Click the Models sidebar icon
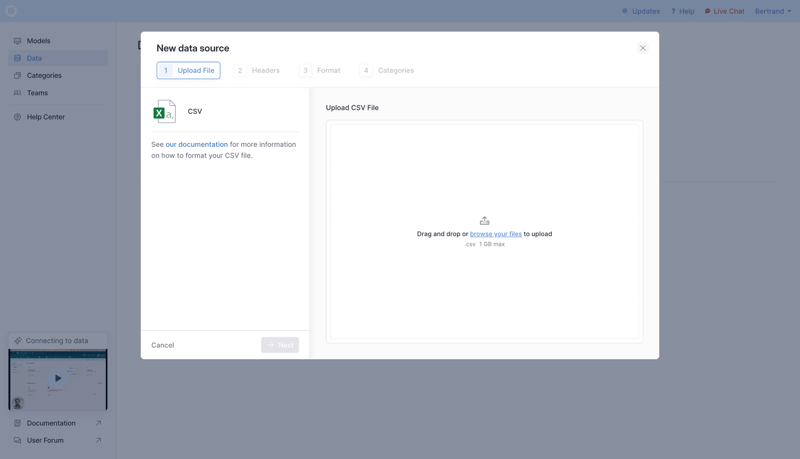The width and height of the screenshot is (800, 459). click(x=17, y=41)
